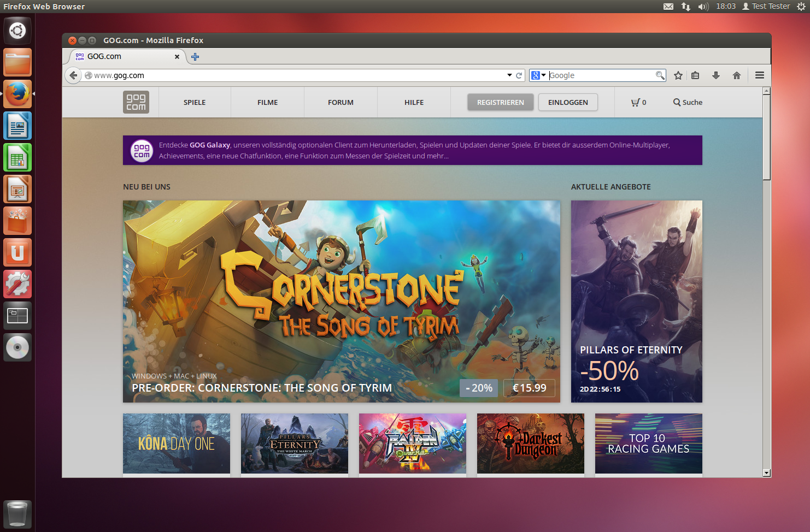Open the FORUM menu
The height and width of the screenshot is (532, 810).
[341, 102]
